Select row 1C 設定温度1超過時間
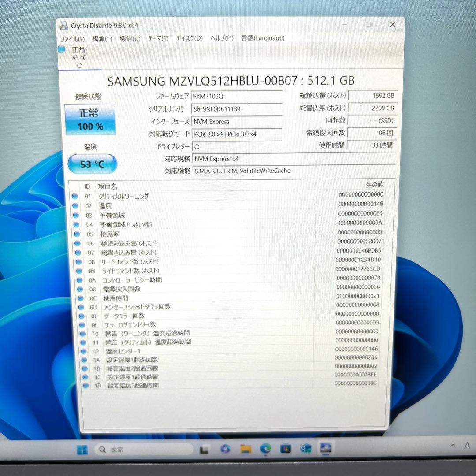Viewport: 476px width, 476px height. (230, 376)
